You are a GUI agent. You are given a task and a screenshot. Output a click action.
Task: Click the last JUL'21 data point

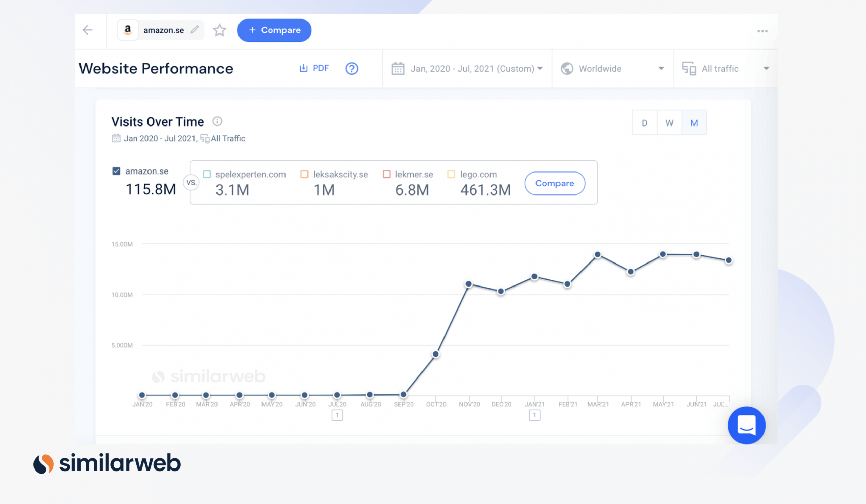[x=728, y=260]
